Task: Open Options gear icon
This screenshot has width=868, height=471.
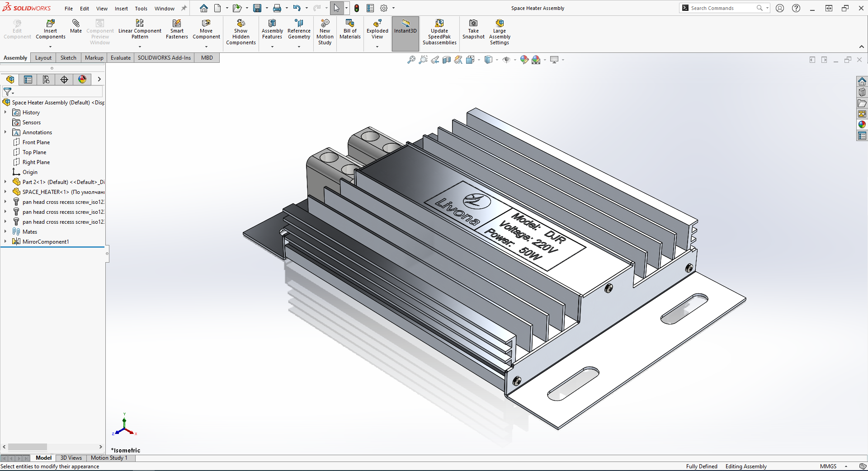Action: pyautogui.click(x=384, y=8)
